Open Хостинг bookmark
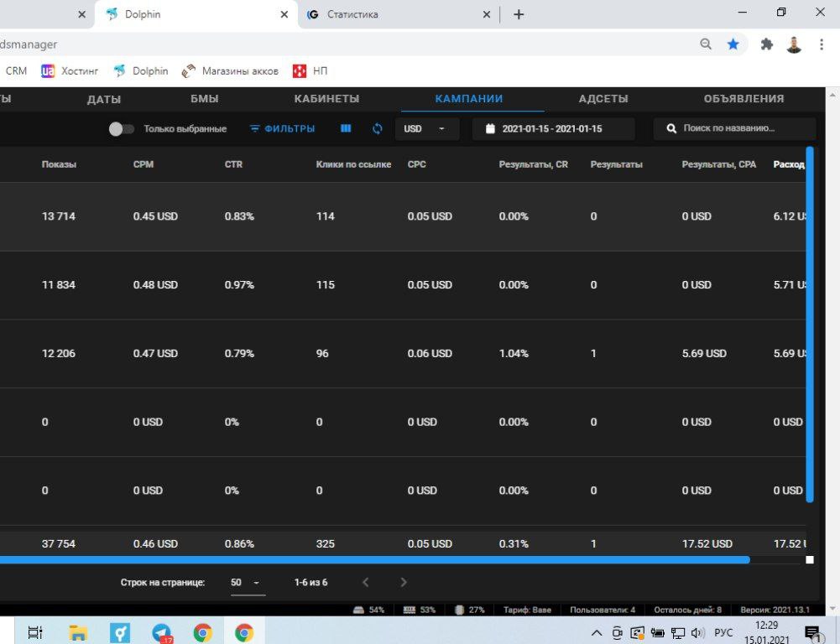Viewport: 840px width, 644px height. [70, 70]
